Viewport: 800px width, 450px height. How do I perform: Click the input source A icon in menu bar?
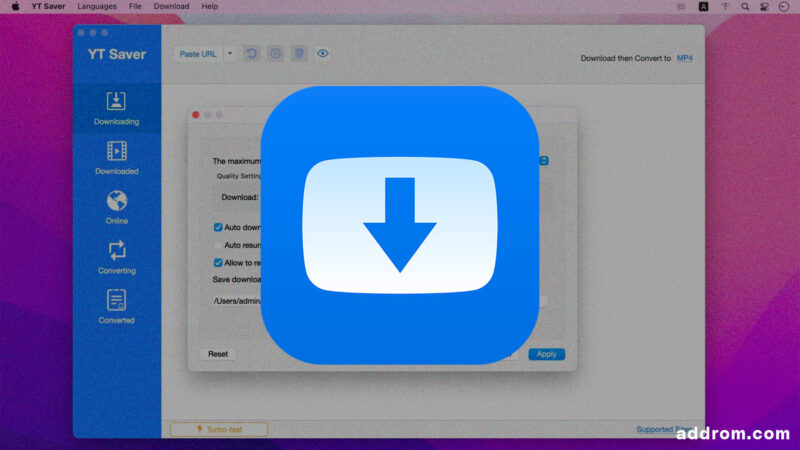point(704,7)
